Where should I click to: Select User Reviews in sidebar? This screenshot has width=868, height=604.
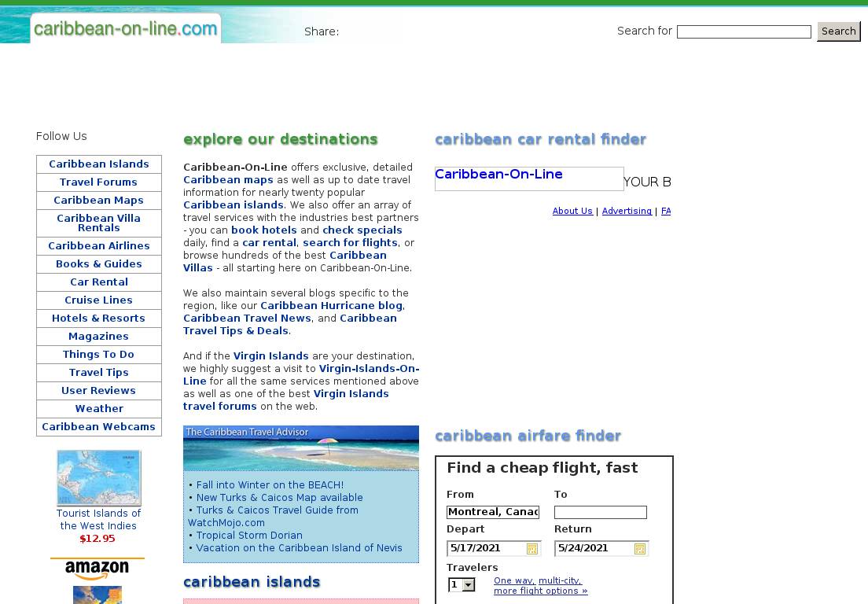tap(99, 391)
